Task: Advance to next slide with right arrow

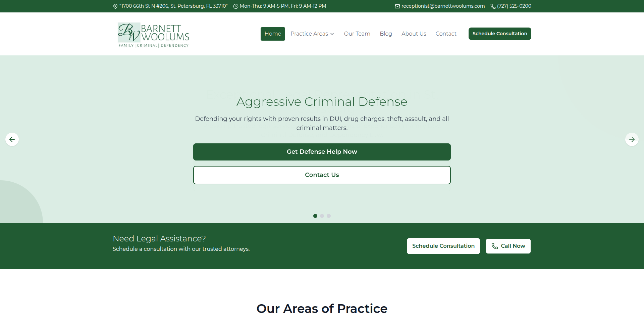Action: (632, 139)
